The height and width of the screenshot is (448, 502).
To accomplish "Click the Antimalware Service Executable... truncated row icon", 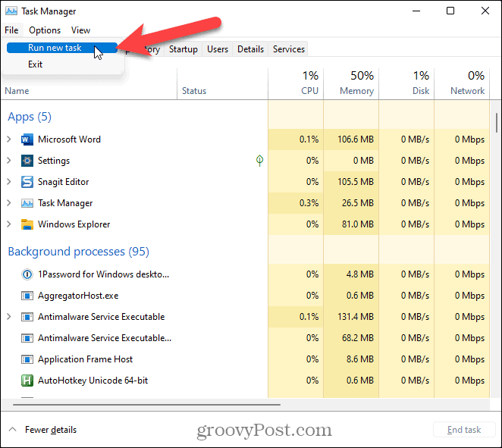I will tap(27, 338).
